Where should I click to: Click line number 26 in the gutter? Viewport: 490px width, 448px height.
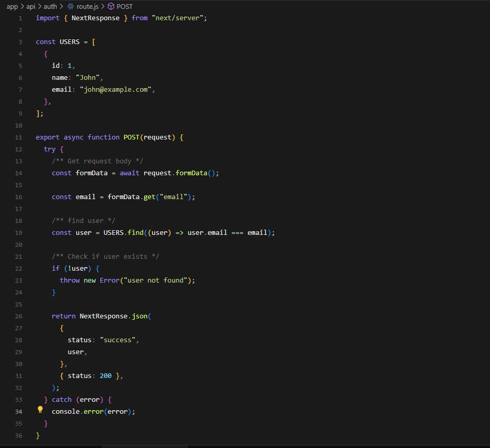(19, 316)
